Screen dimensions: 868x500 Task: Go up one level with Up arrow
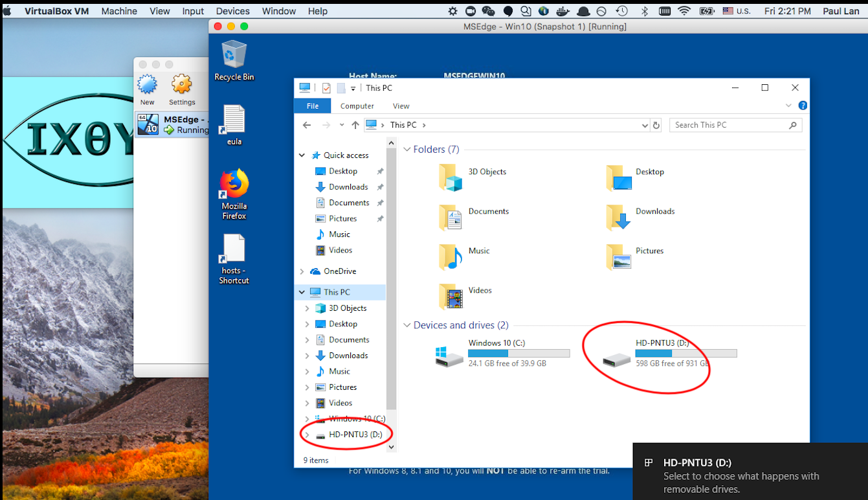click(x=355, y=125)
